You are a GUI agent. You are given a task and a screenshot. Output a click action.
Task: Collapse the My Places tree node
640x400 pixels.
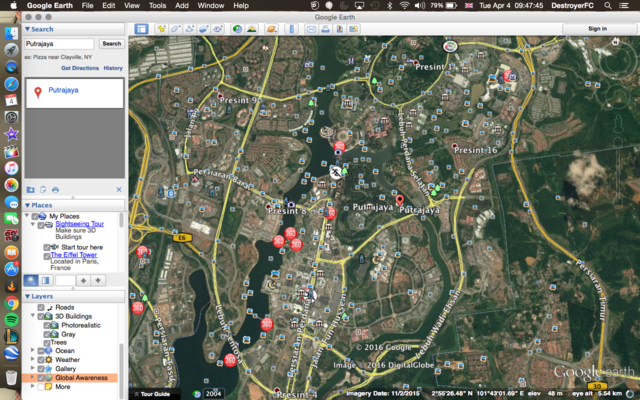[x=27, y=216]
